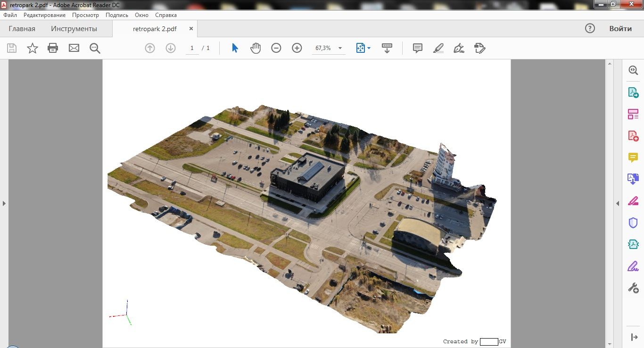Add bookmark with the star icon
Screen dimensions: 644x348
32,48
